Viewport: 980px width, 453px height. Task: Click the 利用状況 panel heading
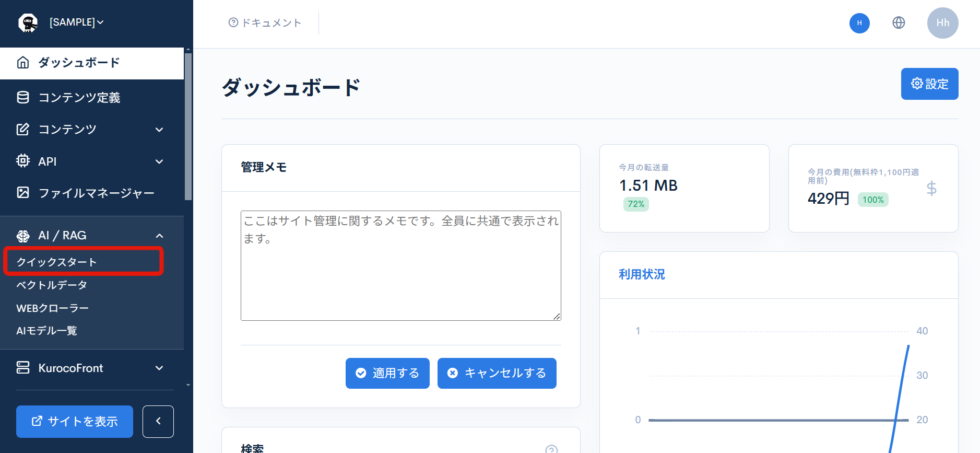point(642,274)
